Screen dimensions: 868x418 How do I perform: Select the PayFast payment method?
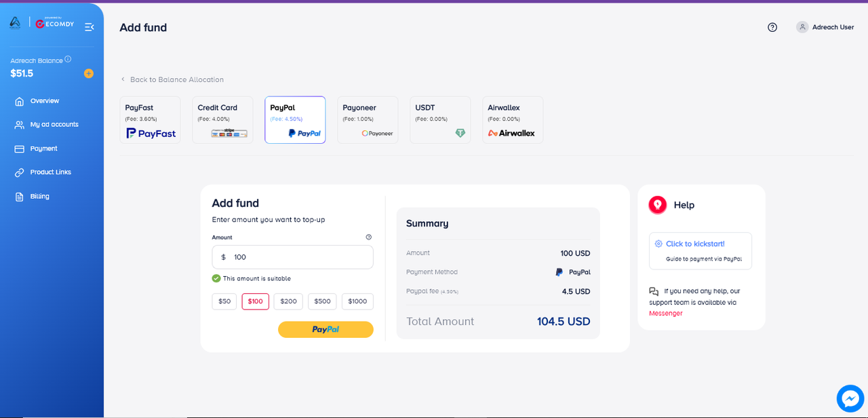(x=150, y=120)
